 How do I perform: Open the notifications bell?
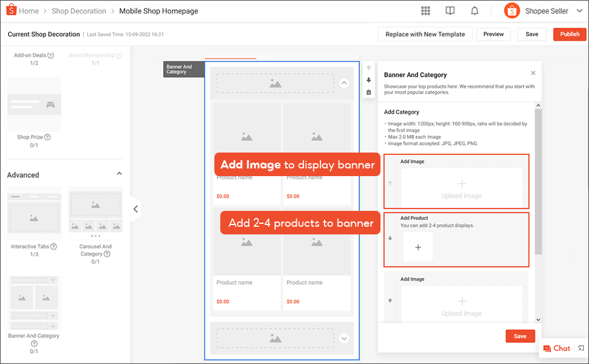[475, 11]
